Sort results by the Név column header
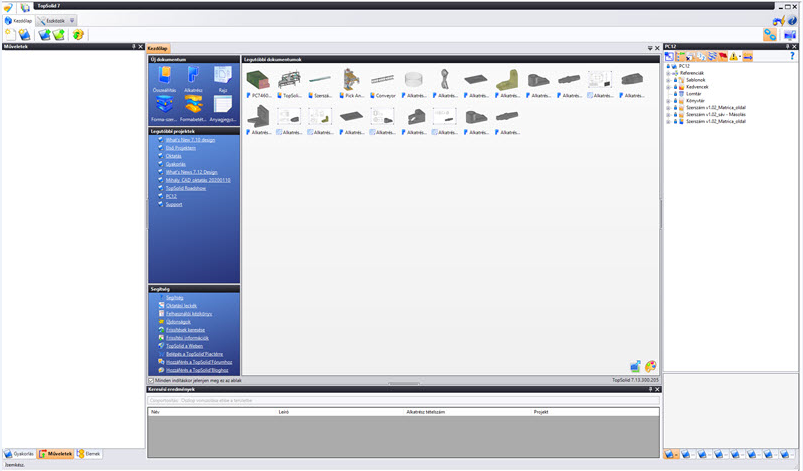 pyautogui.click(x=212, y=412)
